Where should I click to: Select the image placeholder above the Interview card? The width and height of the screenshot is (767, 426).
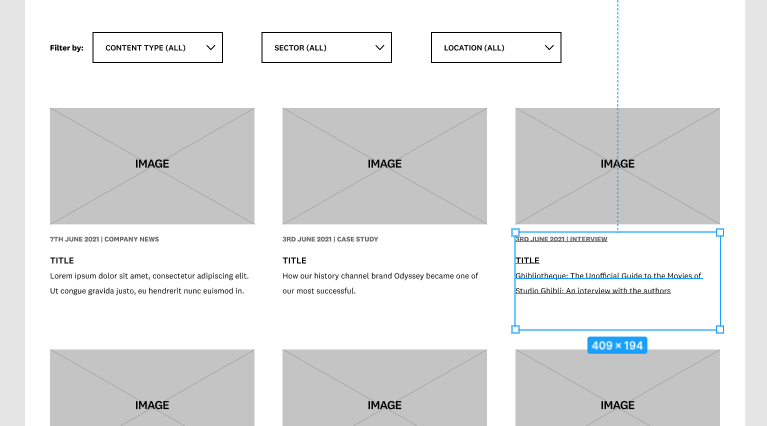click(617, 166)
